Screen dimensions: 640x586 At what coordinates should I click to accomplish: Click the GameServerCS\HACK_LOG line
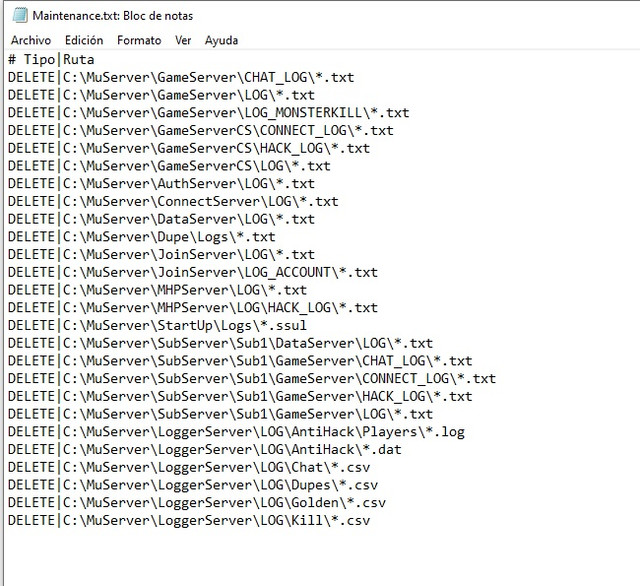(x=189, y=148)
